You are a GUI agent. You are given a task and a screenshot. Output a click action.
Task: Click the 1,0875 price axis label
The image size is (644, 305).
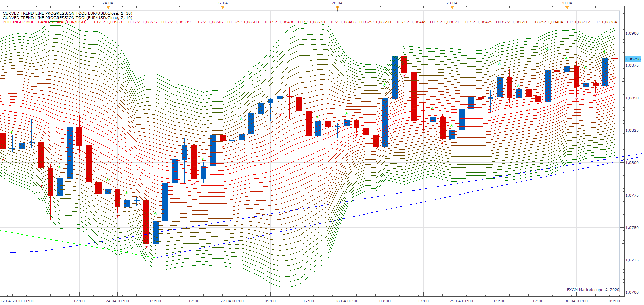point(632,65)
